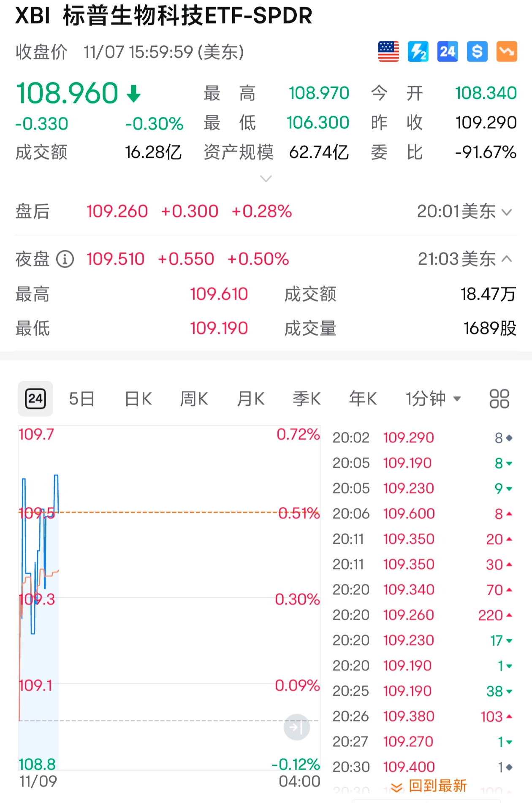Switch to the 周K chart tab
The width and height of the screenshot is (532, 803).
194,399
